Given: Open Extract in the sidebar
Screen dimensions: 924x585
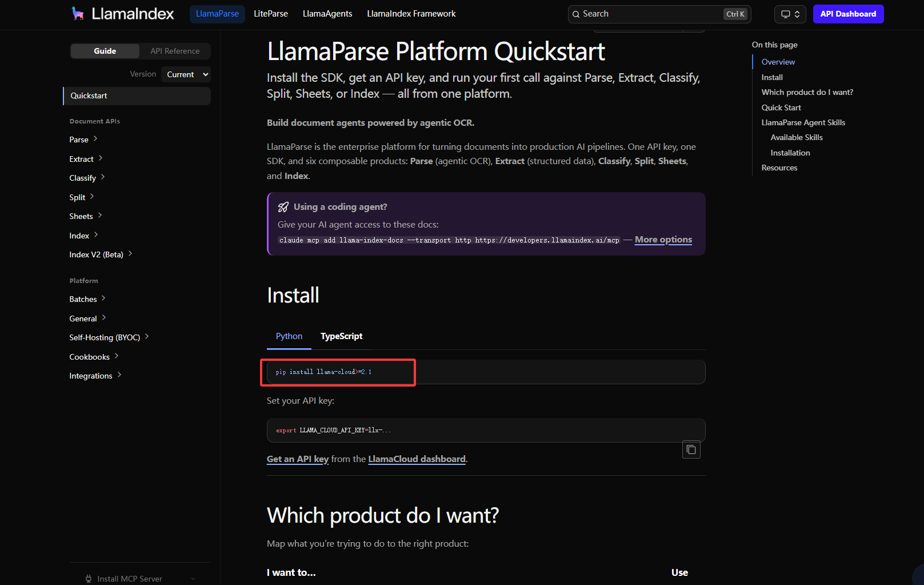Looking at the screenshot, I should tap(81, 159).
